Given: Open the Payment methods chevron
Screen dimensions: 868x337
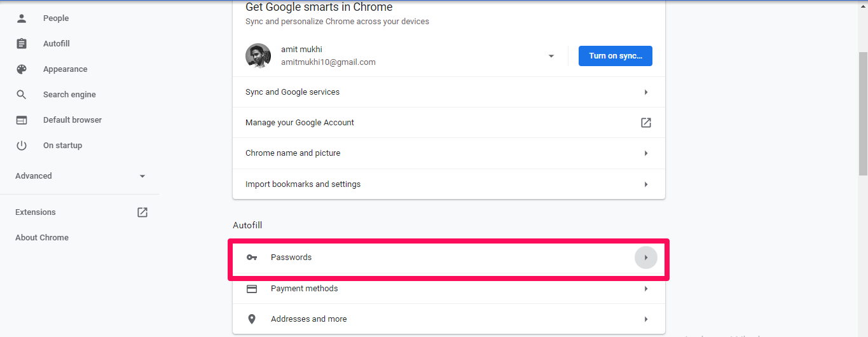Looking at the screenshot, I should pos(646,289).
